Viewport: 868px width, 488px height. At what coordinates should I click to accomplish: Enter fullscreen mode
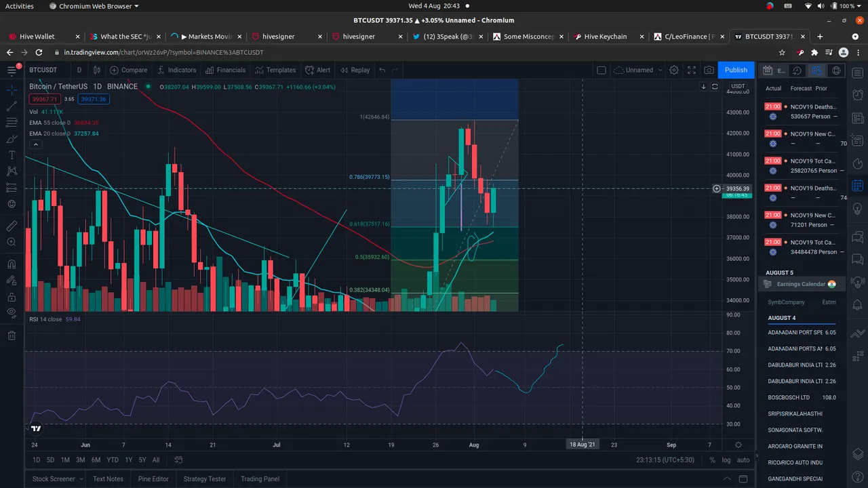point(692,70)
